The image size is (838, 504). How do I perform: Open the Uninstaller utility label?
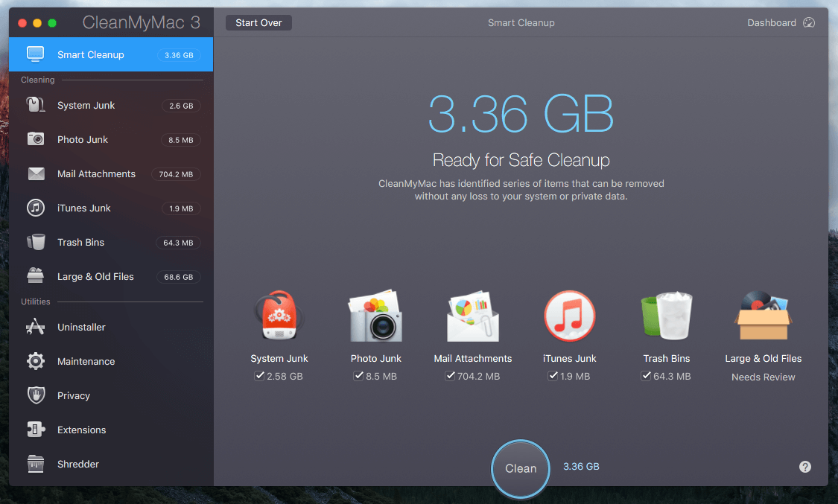(x=81, y=327)
